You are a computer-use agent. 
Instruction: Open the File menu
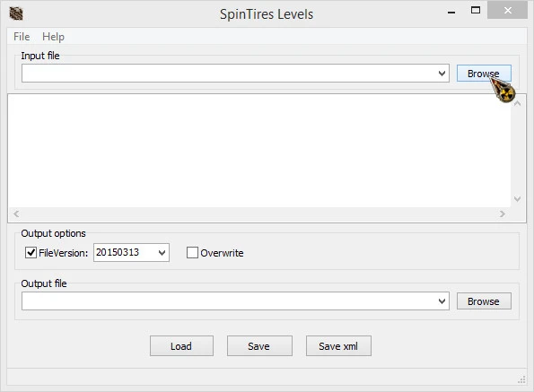point(22,37)
